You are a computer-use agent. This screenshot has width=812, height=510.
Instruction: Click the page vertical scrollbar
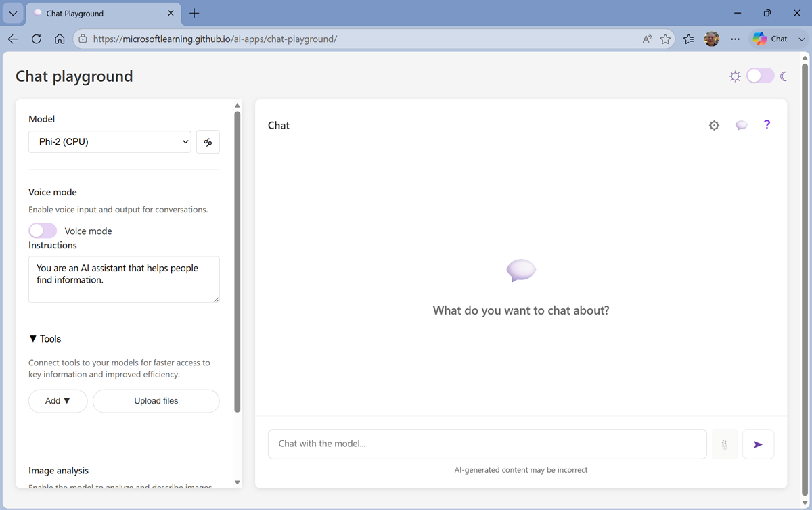coord(805,279)
